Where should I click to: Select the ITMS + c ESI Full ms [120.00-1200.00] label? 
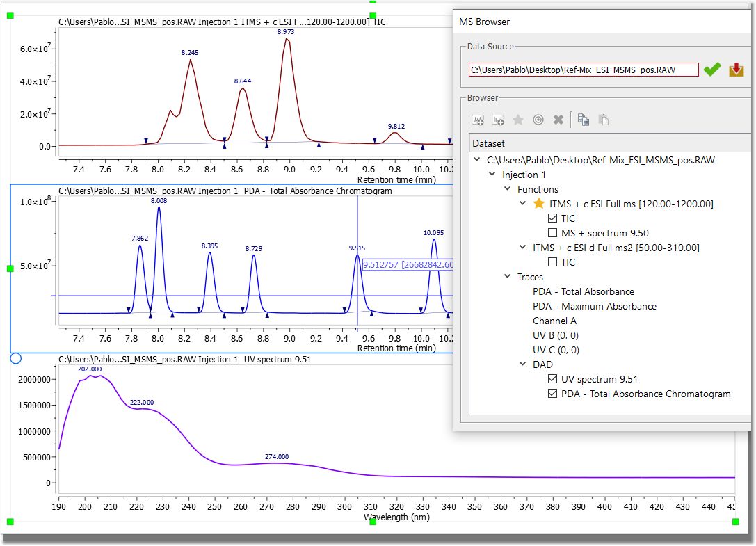631,204
